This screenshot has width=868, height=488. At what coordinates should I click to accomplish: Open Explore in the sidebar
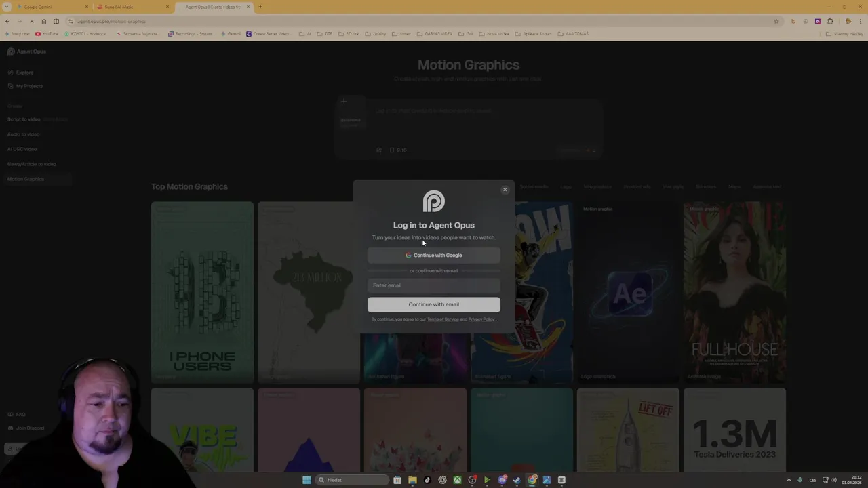tap(21, 73)
